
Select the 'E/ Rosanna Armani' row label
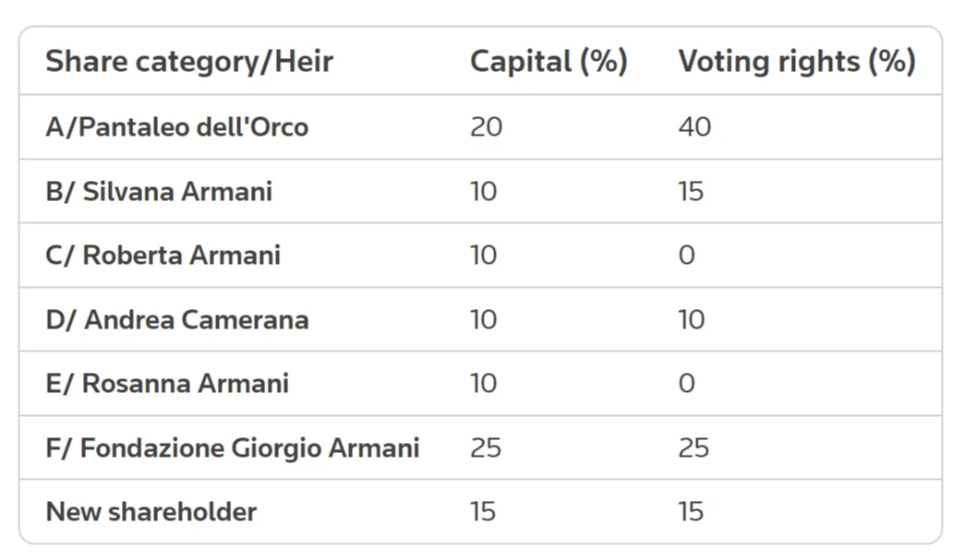pyautogui.click(x=167, y=383)
